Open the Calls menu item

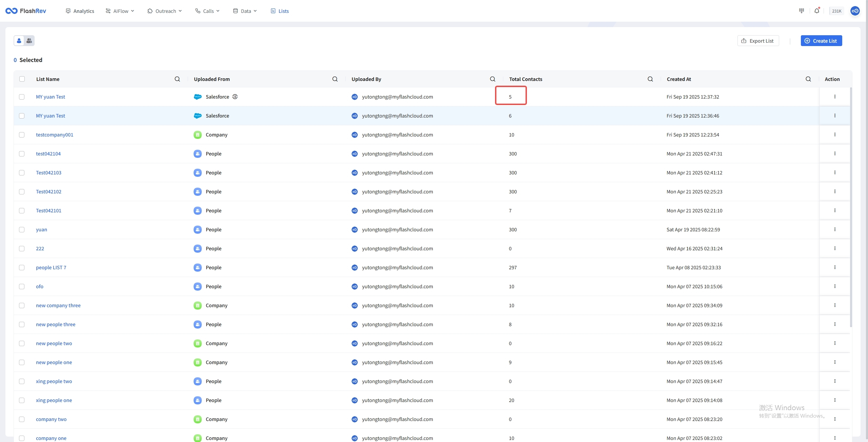click(x=208, y=11)
